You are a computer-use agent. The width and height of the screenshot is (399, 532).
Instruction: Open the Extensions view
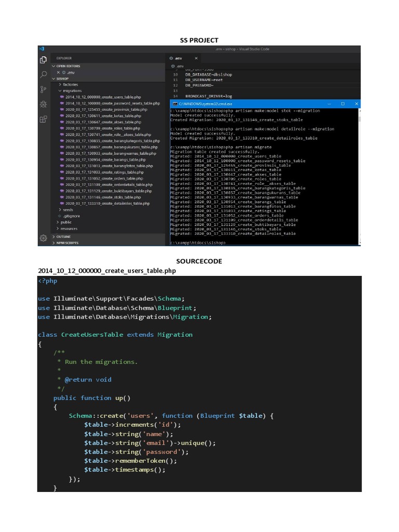43,119
